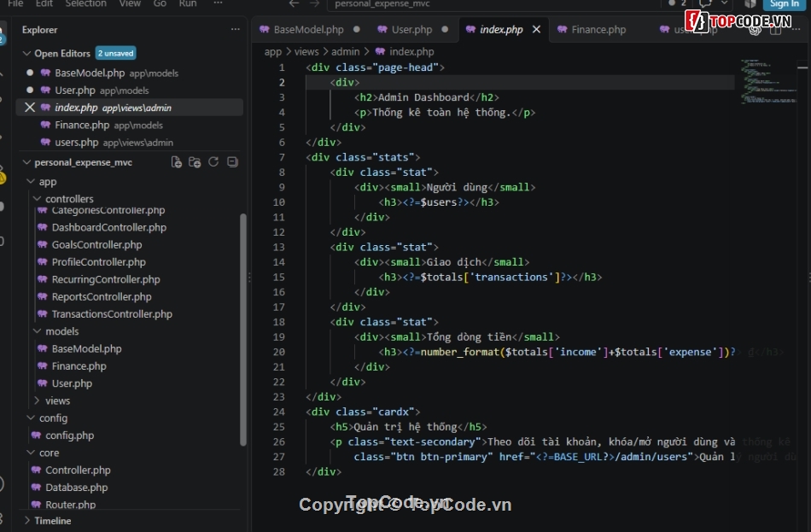Click the personal_expense_mvc search box
Viewport: 811px width, 532px height.
point(494,4)
